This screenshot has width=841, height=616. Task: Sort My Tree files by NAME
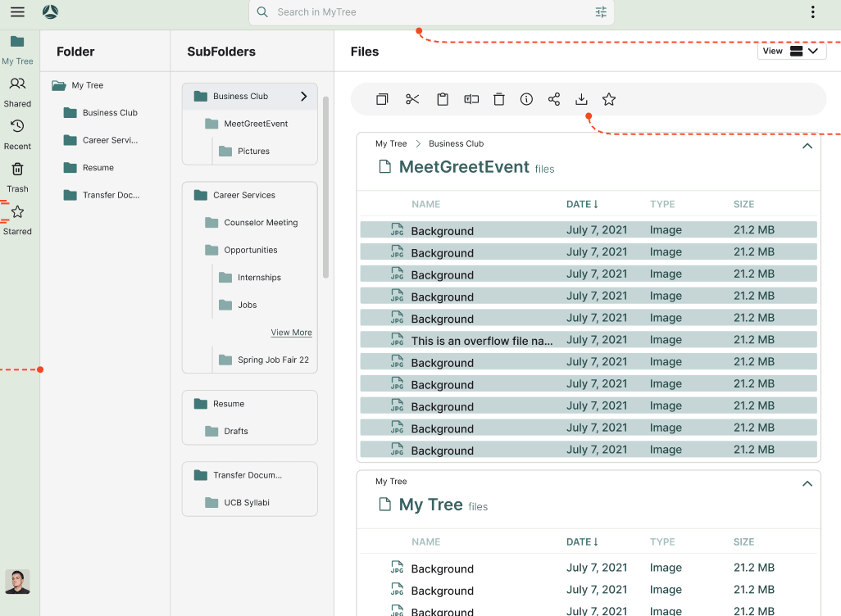point(426,542)
